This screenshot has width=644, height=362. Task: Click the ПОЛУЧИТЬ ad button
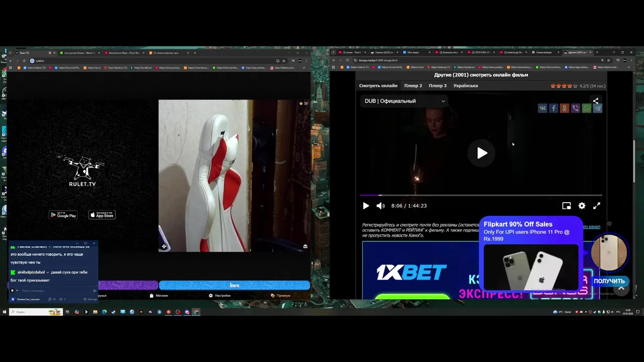click(609, 281)
